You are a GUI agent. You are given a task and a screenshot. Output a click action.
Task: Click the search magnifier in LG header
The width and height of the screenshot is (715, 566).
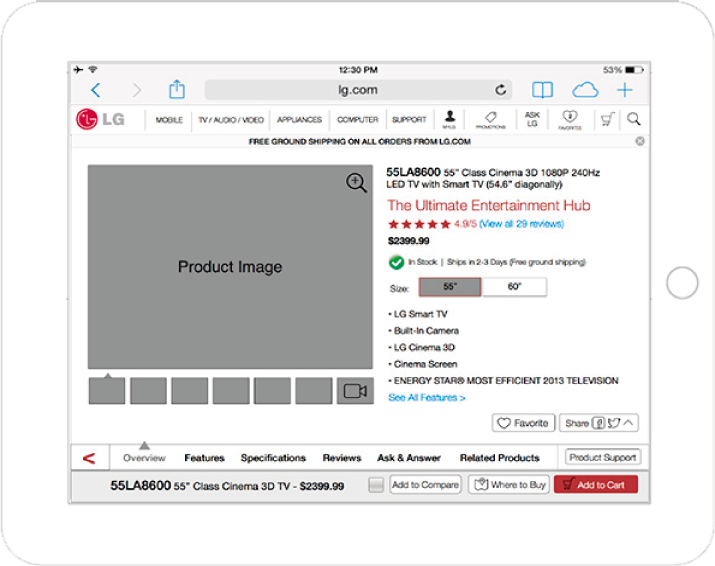pos(634,119)
